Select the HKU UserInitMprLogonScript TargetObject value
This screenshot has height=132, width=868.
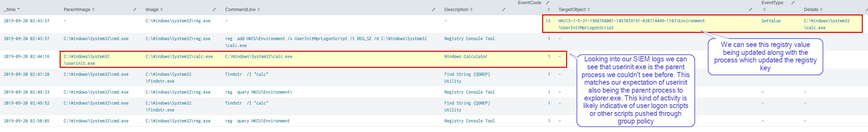[x=632, y=24]
